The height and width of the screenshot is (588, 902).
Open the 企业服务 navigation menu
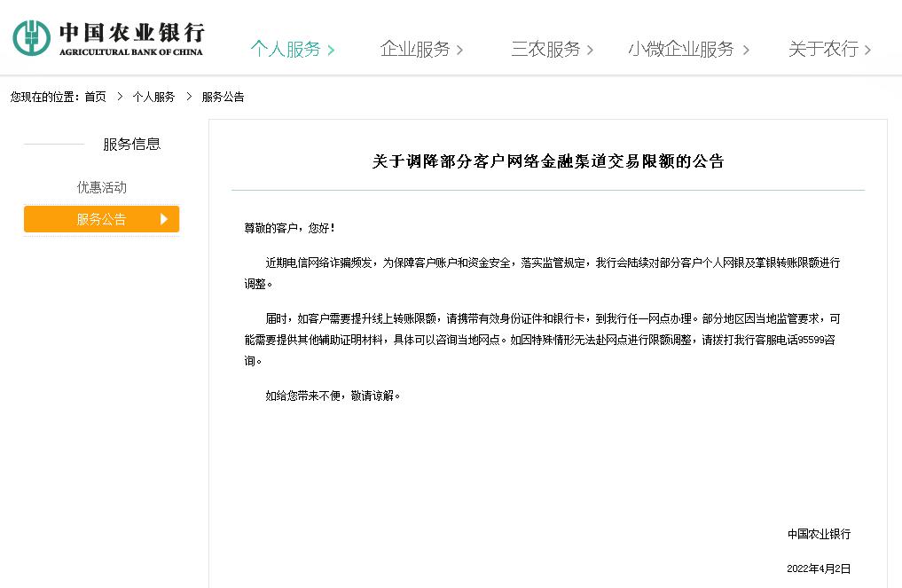(x=417, y=50)
